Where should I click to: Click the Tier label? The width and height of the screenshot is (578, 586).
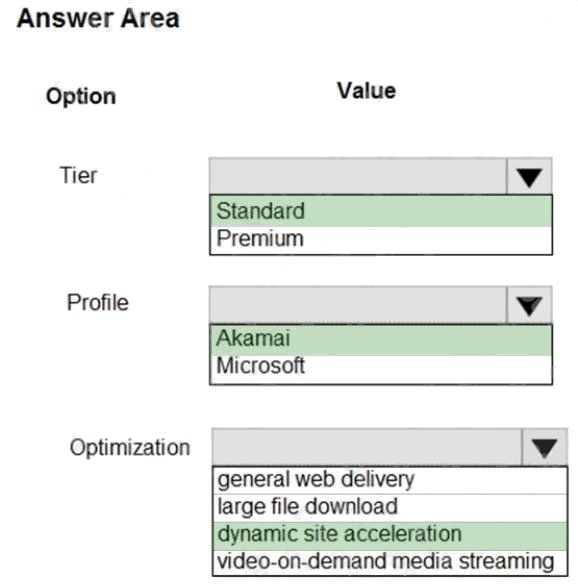click(x=78, y=175)
